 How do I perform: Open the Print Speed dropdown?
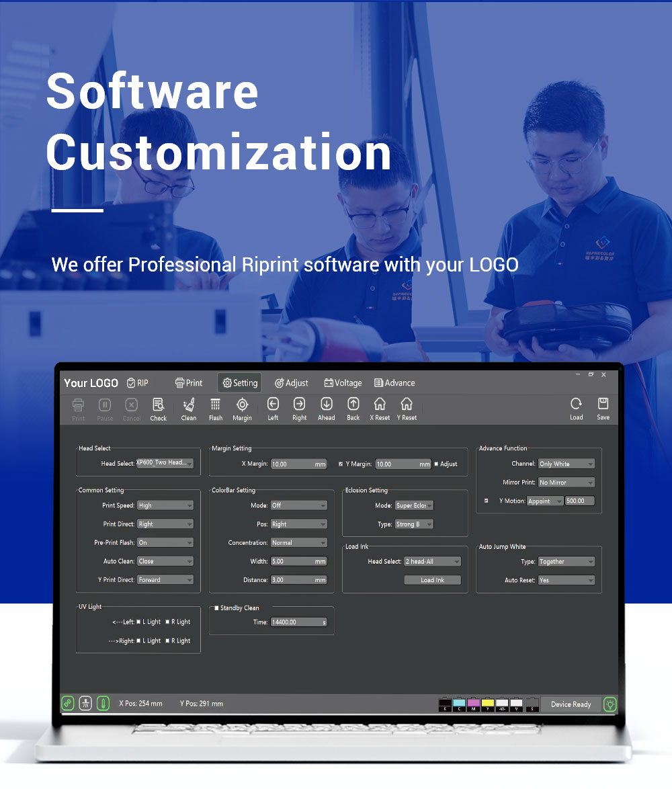[165, 505]
